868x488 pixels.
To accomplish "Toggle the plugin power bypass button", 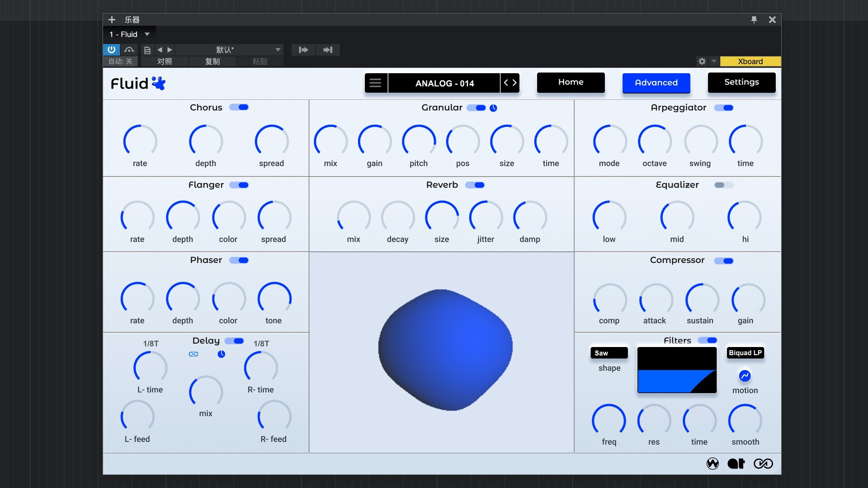I will click(111, 50).
